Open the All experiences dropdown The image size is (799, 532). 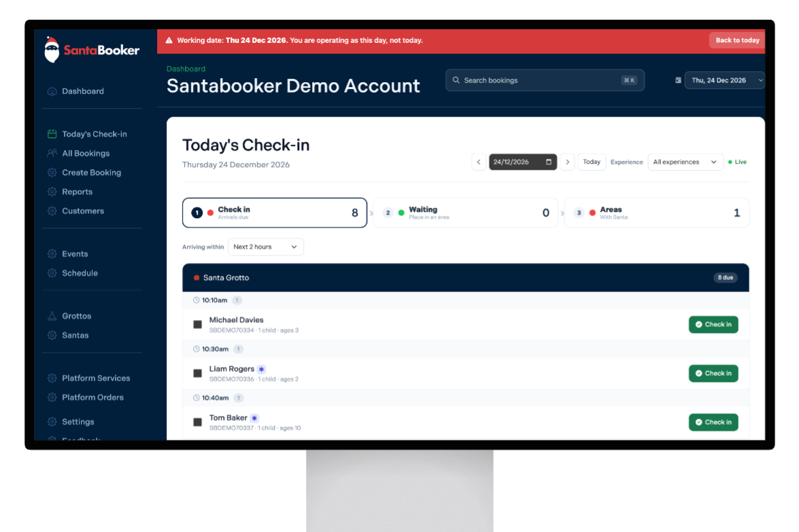coord(685,162)
